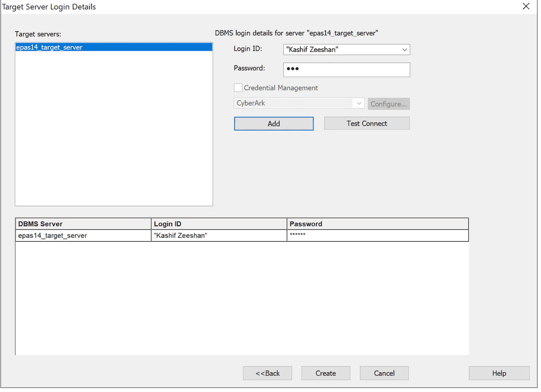Close the Target Server Login Details window
The width and height of the screenshot is (541, 392).
[x=526, y=7]
